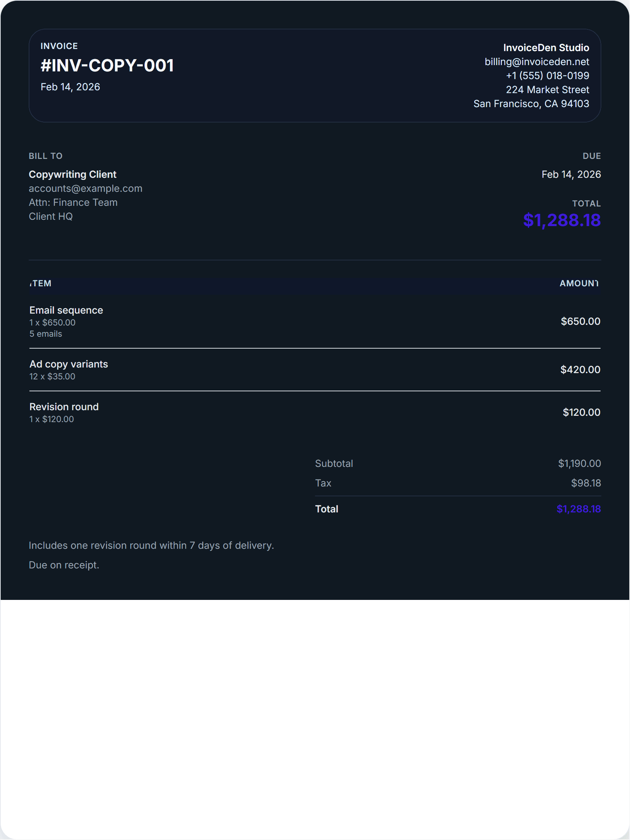Click the revision round note text
The height and width of the screenshot is (840, 630).
(151, 545)
